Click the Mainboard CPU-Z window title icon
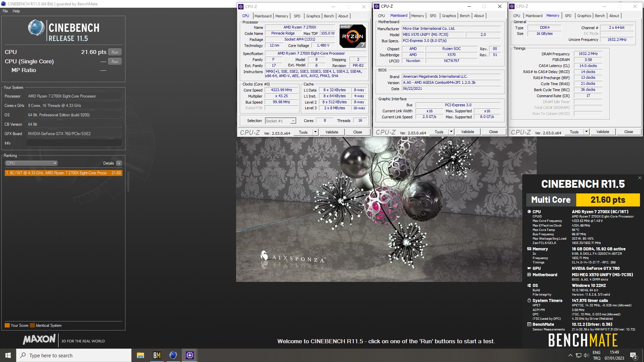Screen dimensions: 644x362 coord(377,6)
